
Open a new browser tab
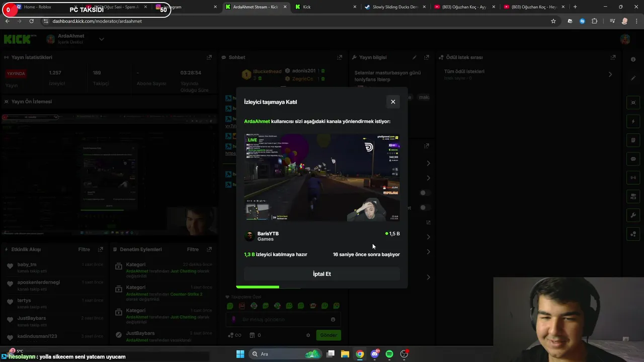[x=575, y=7]
